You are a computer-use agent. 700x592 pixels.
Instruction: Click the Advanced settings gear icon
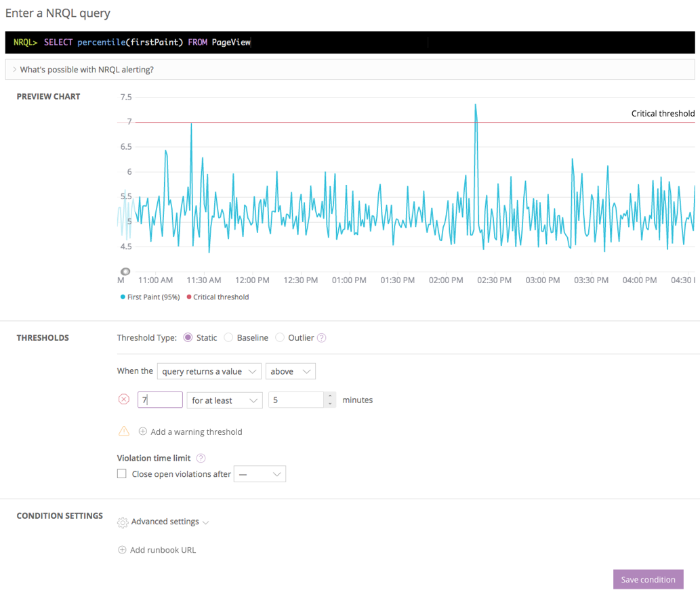pos(123,522)
